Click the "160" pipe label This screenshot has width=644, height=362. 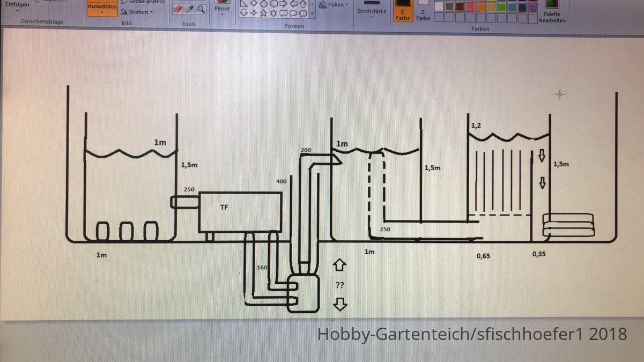pos(262,268)
